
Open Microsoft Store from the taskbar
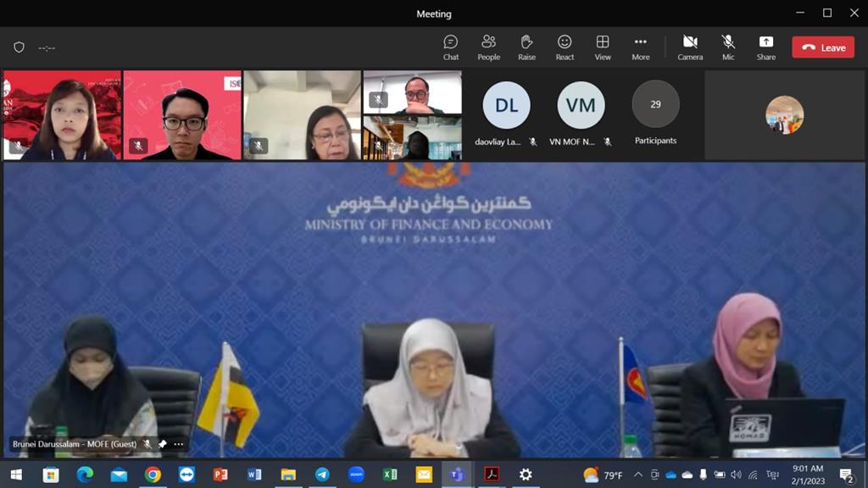tap(51, 474)
